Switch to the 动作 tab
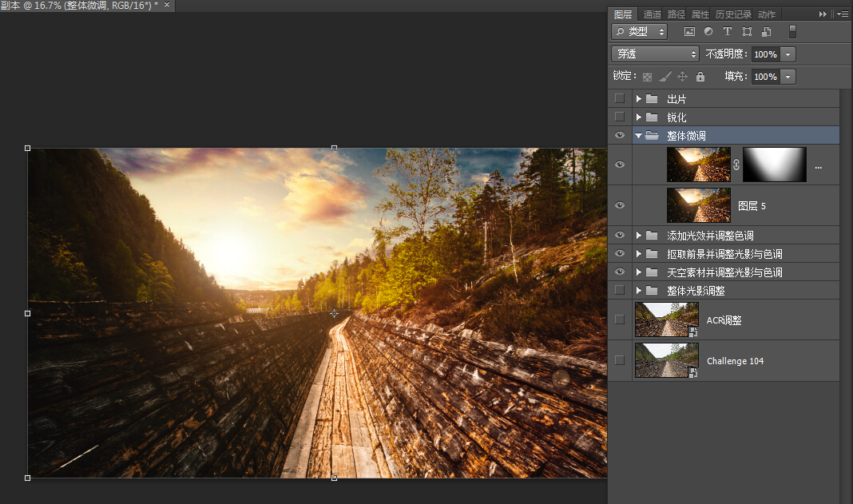Screen dimensions: 853x504 pos(767,14)
